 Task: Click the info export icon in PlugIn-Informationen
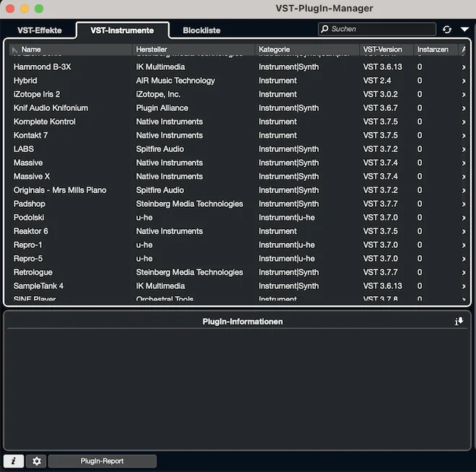459,321
